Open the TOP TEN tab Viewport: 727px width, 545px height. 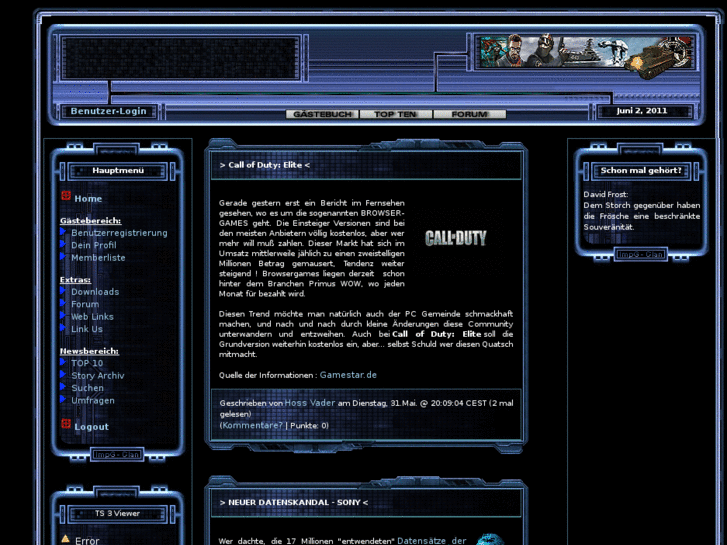(x=395, y=114)
